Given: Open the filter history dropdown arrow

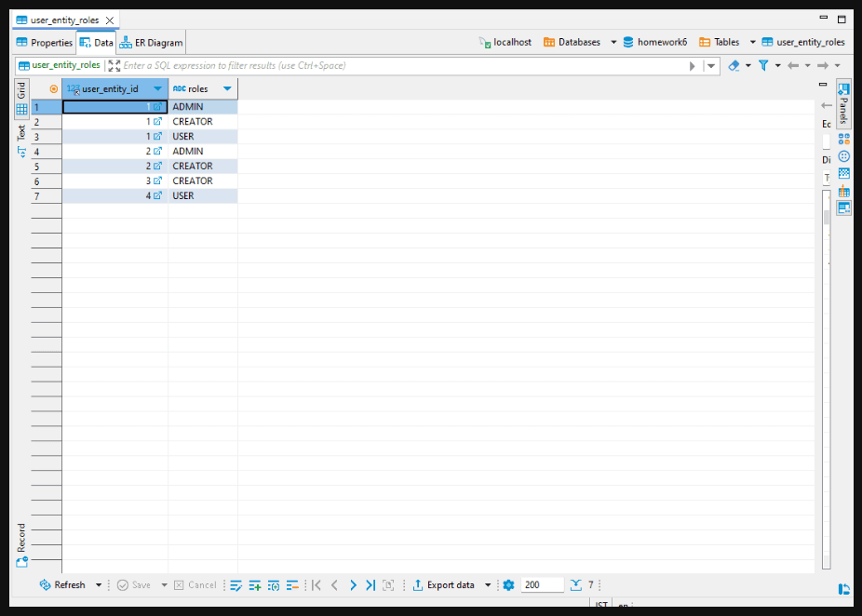Looking at the screenshot, I should coord(711,66).
